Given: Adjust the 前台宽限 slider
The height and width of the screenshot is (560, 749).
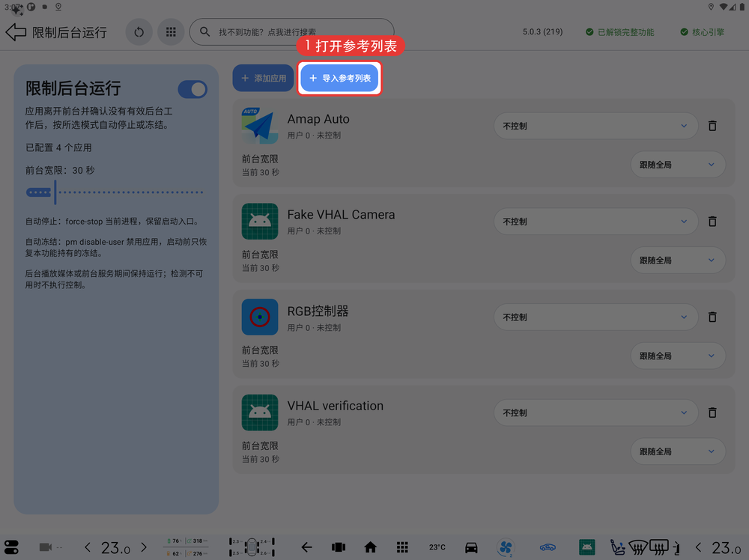Looking at the screenshot, I should (x=115, y=192).
